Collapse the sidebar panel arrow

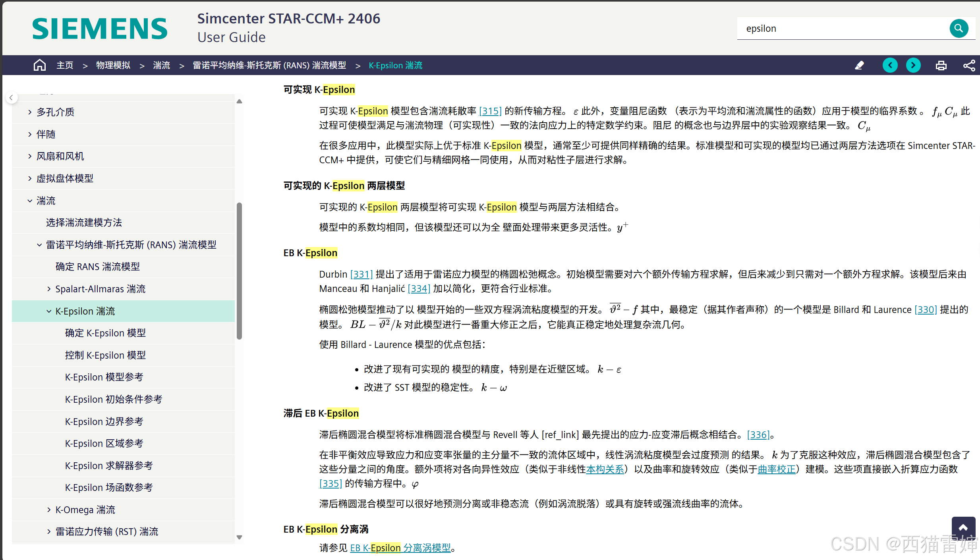(12, 97)
